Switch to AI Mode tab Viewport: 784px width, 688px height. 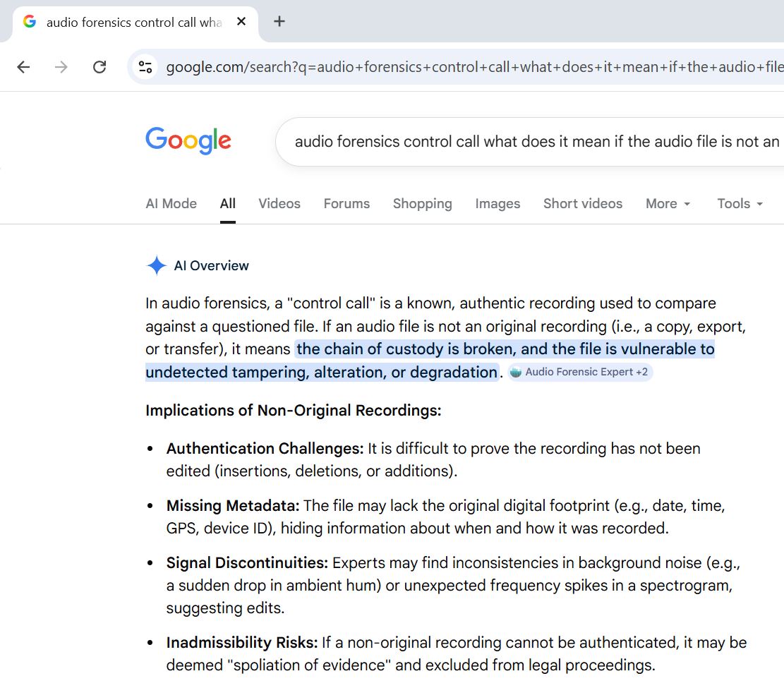[x=171, y=203]
